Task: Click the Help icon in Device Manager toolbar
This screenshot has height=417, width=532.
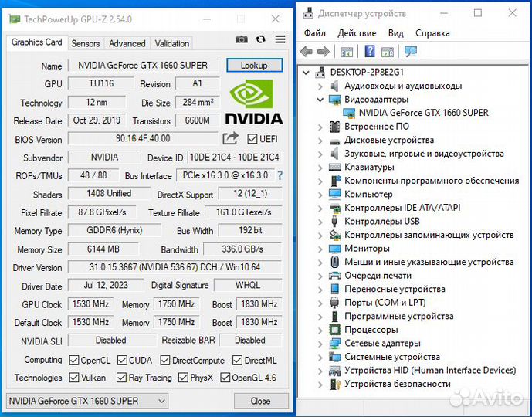Action: tap(370, 51)
